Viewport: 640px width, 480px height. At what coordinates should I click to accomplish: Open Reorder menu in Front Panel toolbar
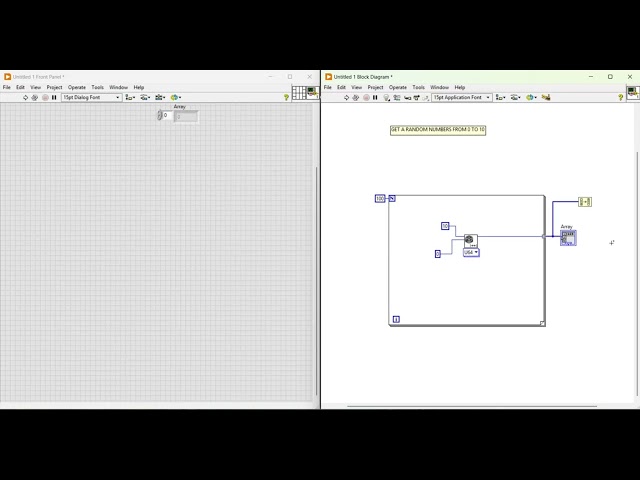176,98
